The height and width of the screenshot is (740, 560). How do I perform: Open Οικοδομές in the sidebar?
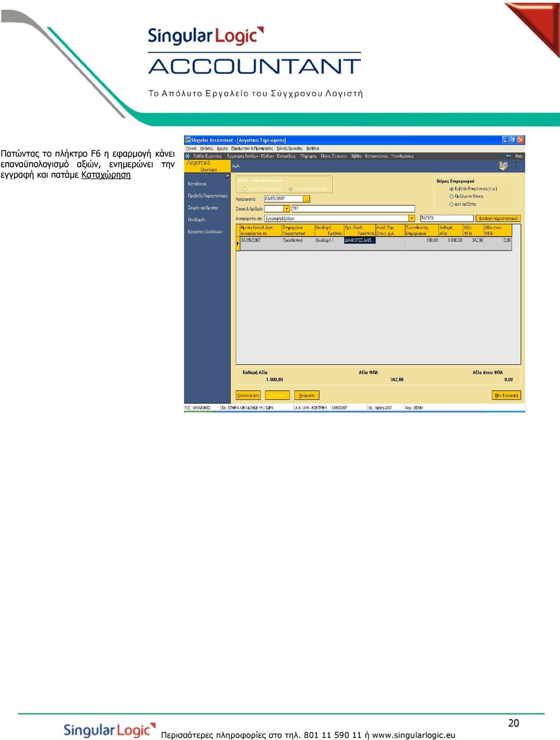(197, 219)
